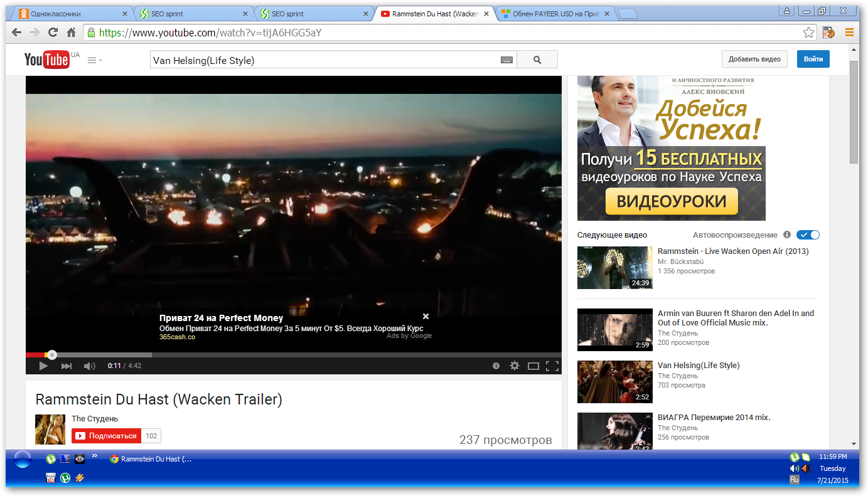This screenshot has height=496, width=868.
Task: Reload the page with refresh icon
Action: coord(53,33)
